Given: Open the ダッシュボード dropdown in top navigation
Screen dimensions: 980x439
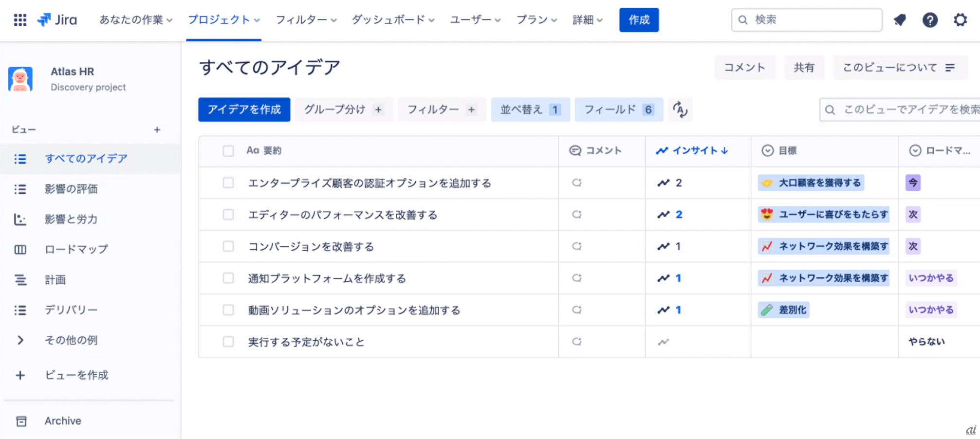Looking at the screenshot, I should [393, 20].
